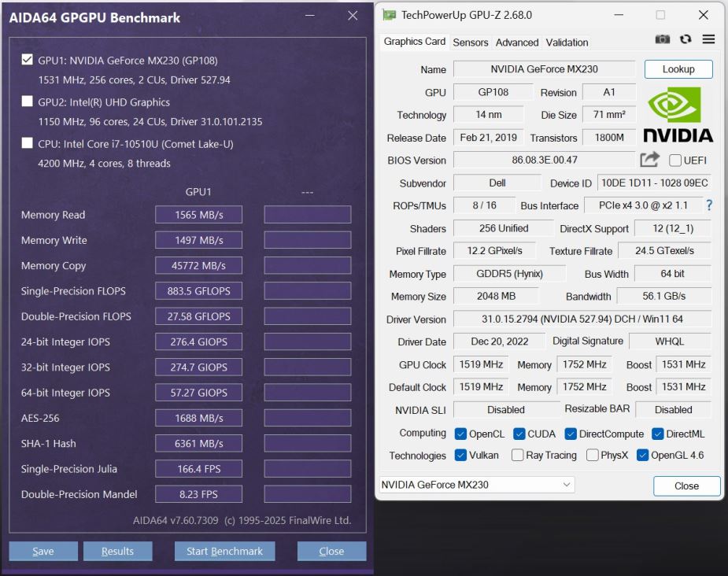
Task: Open the Validation tab
Action: 567,42
